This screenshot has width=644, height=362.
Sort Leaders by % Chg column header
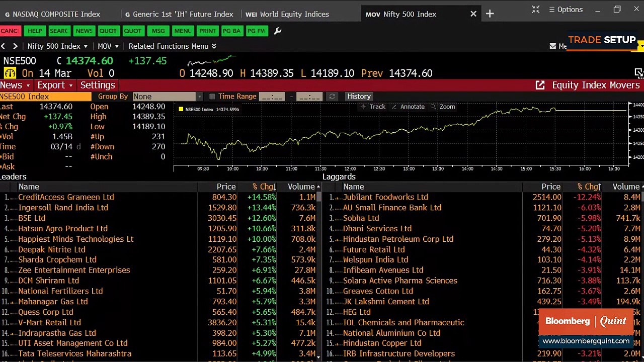[x=264, y=187]
